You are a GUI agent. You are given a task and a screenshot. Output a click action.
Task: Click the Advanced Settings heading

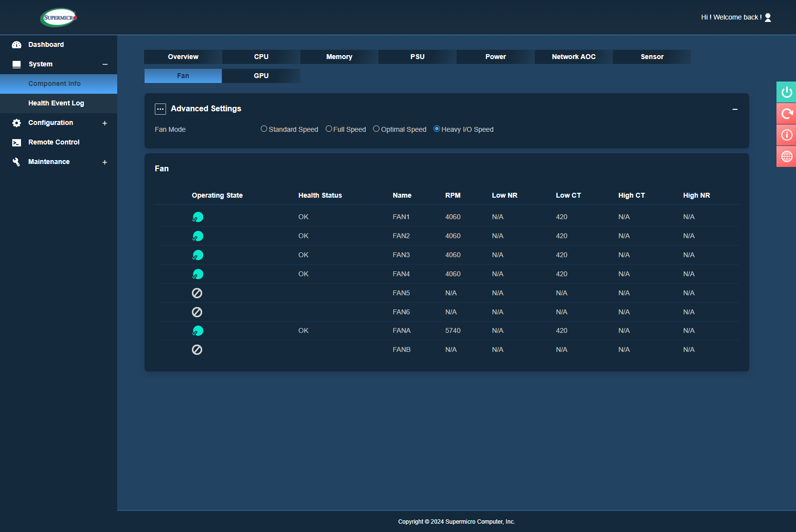[x=206, y=109]
